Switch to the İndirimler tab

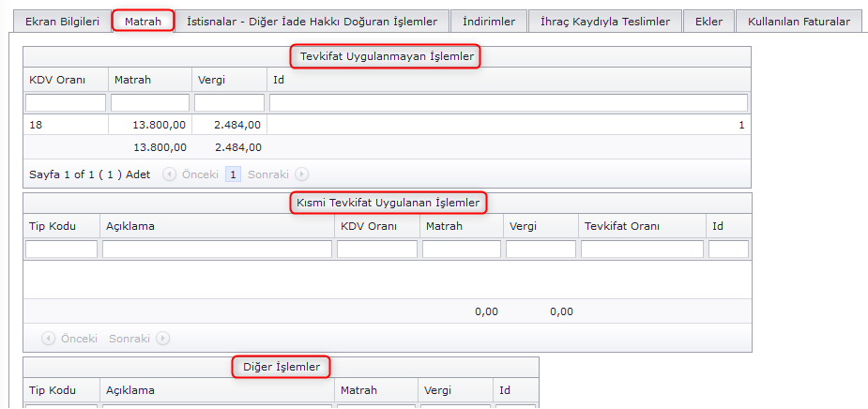[488, 21]
